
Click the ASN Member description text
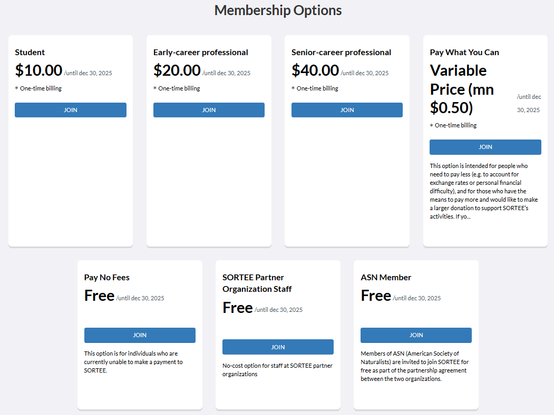coord(414,366)
